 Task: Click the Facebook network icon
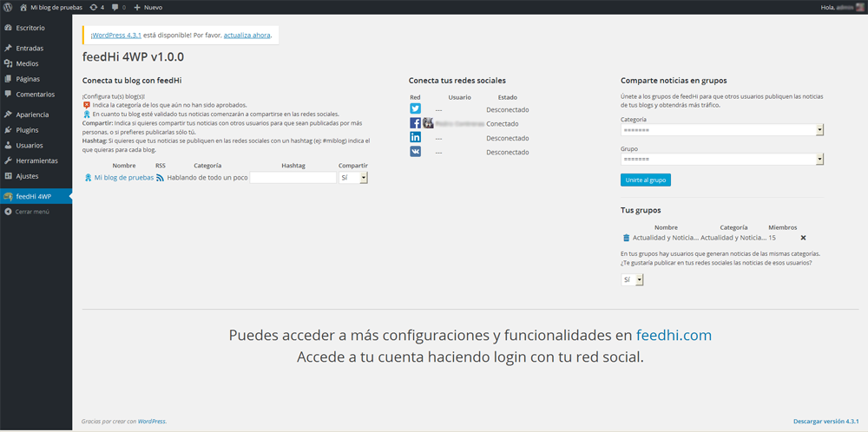[415, 123]
